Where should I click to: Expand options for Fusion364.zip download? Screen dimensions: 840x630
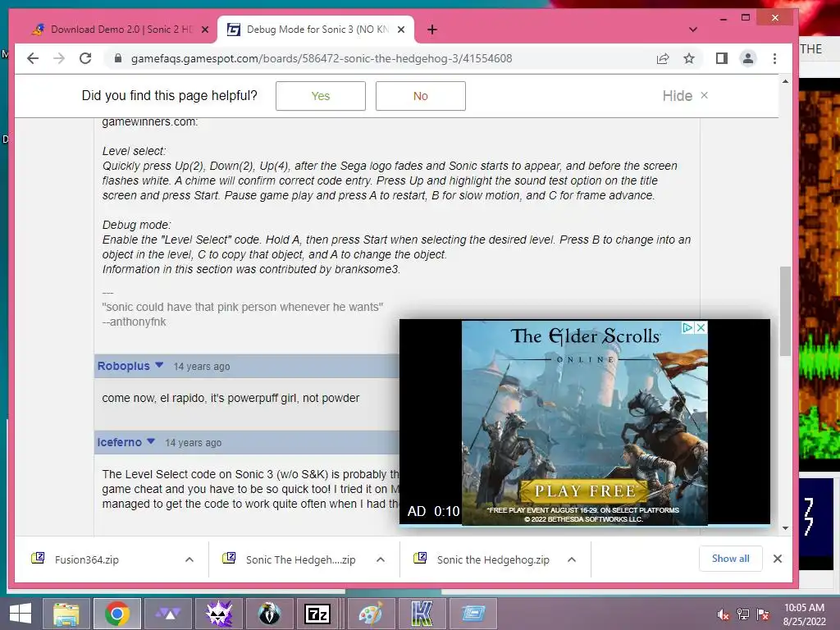[189, 559]
